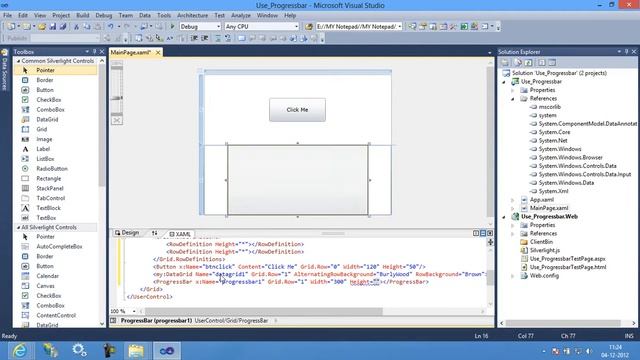Switch to the XAML tab
The width and height of the screenshot is (640, 360).
pyautogui.click(x=180, y=234)
